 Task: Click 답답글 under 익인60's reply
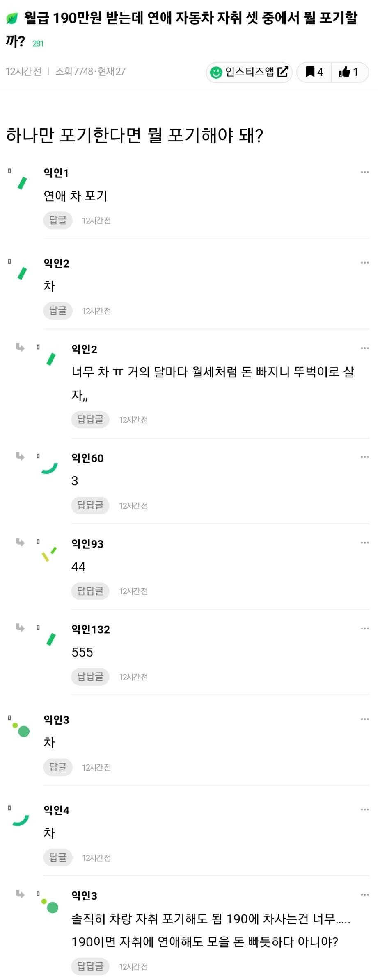[x=90, y=505]
